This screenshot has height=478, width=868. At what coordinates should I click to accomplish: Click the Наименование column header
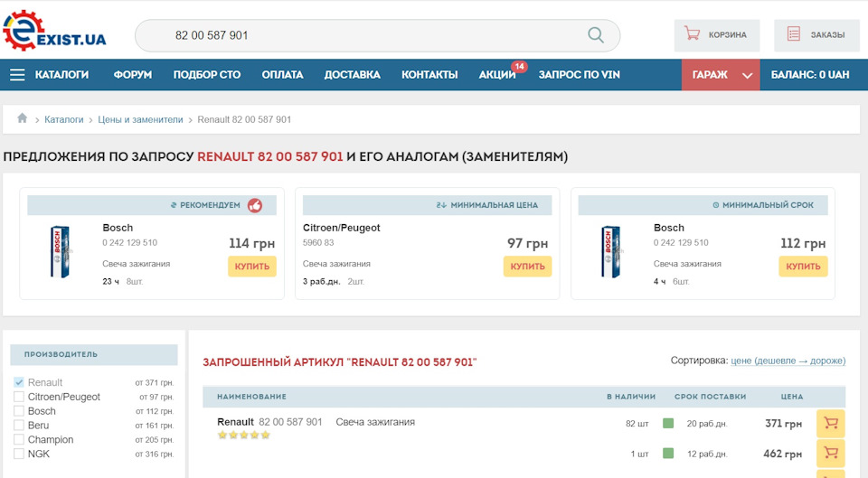click(x=252, y=397)
